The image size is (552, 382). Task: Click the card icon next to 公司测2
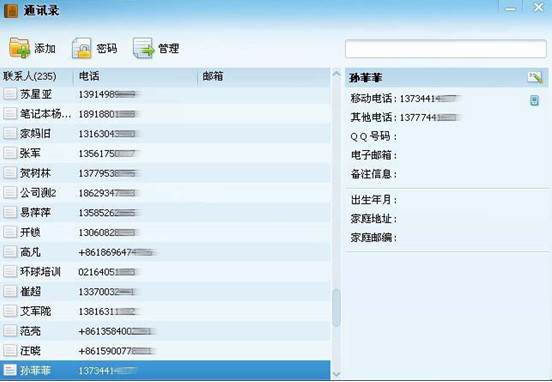10,193
